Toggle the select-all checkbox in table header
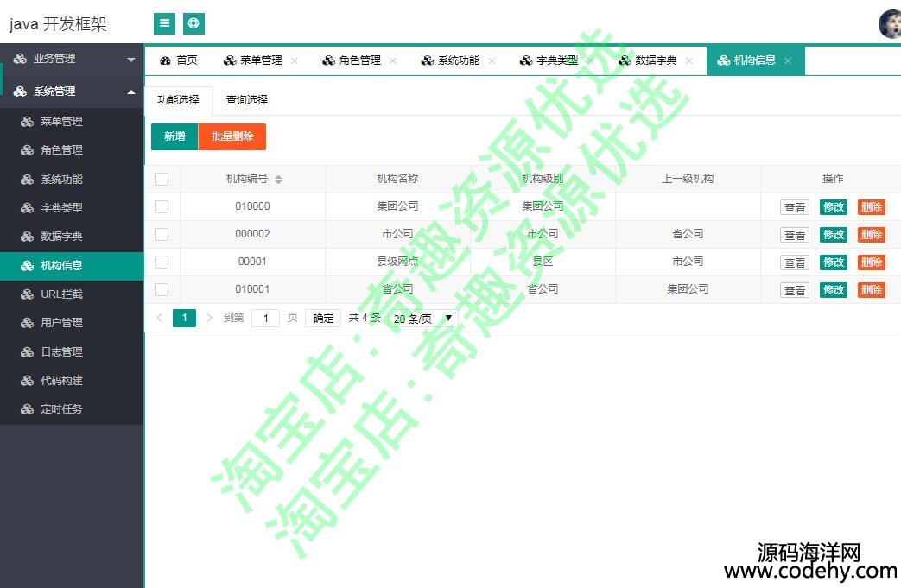901x588 pixels. [x=162, y=180]
